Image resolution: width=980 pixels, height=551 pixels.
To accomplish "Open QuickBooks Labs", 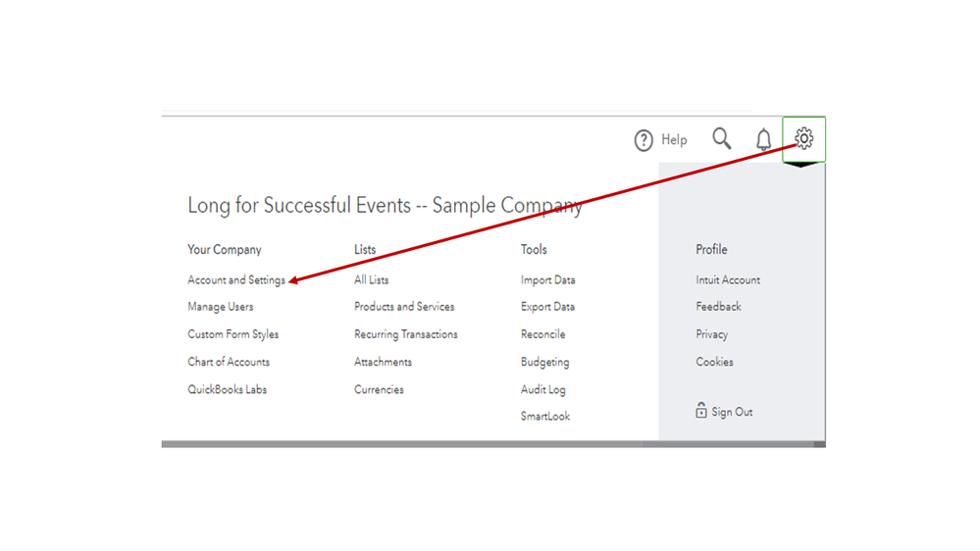I will (228, 389).
